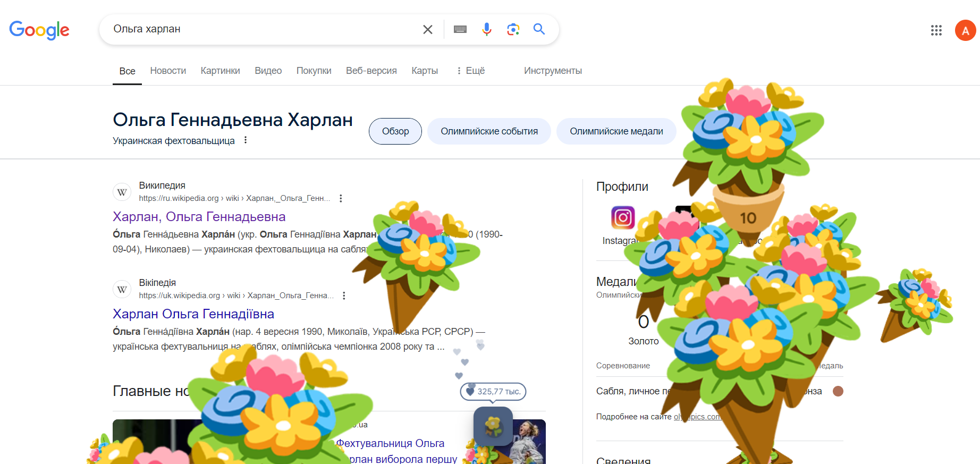This screenshot has height=464, width=980.
Task: Click the Вікіпедія favicon for uk.wikipedia result
Action: coord(122,290)
